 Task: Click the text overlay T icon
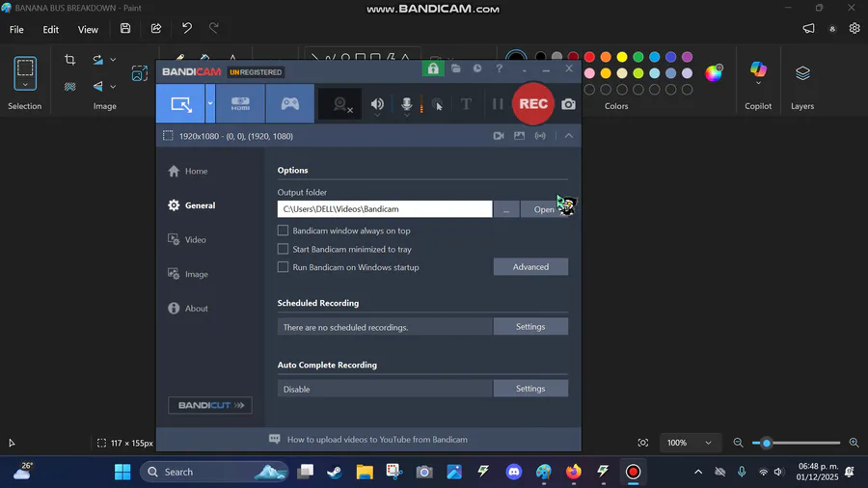click(466, 104)
